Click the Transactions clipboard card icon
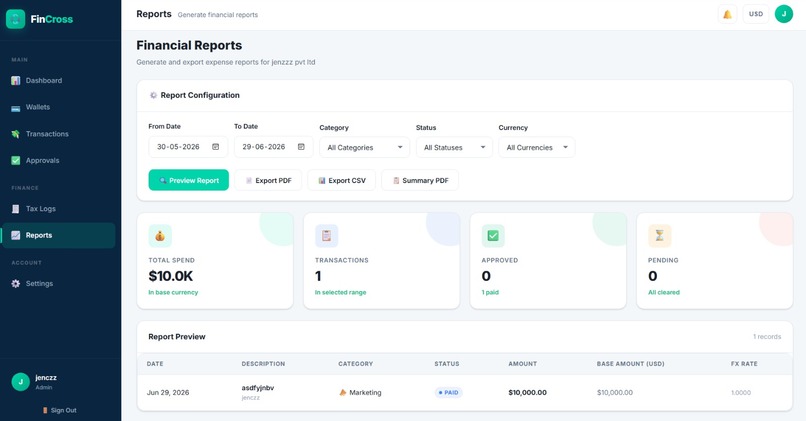806x421 pixels. 326,236
